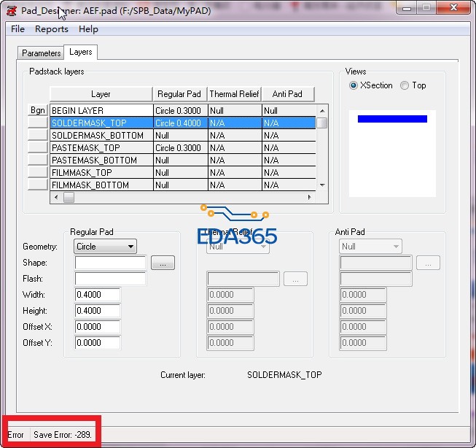This screenshot has width=476, height=448.
Task: Select the XSection view radio button
Action: coord(354,85)
